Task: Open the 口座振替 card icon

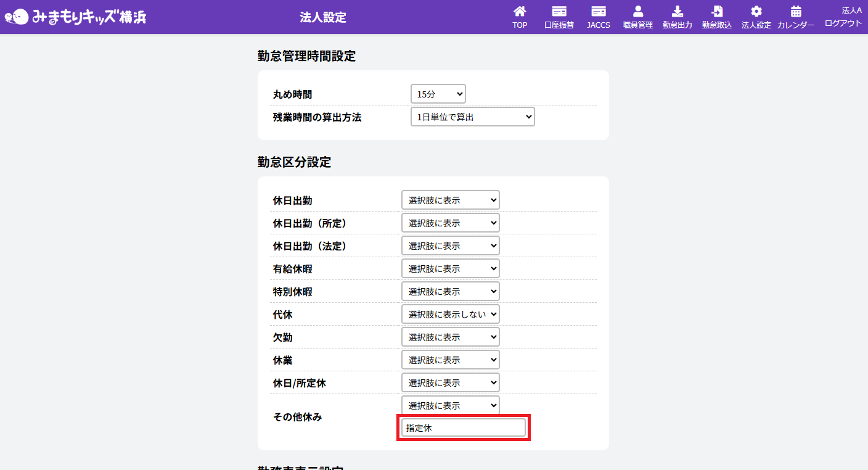Action: (x=559, y=11)
